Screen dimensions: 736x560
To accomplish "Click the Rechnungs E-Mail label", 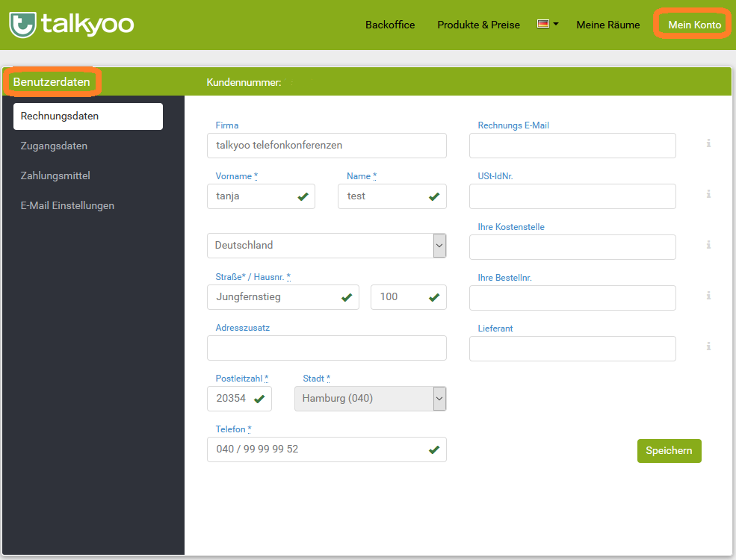I will pyautogui.click(x=513, y=125).
